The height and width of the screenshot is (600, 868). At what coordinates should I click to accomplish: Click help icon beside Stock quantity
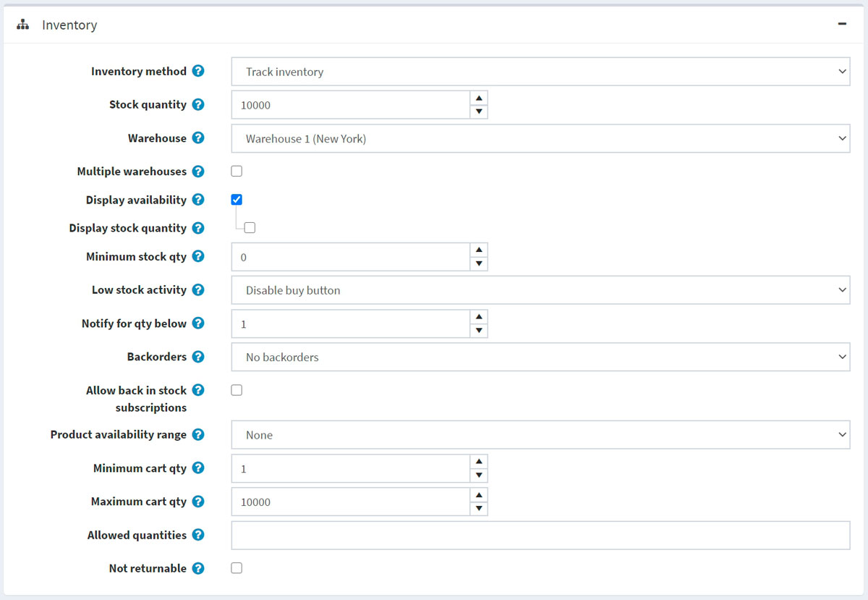[x=198, y=105]
